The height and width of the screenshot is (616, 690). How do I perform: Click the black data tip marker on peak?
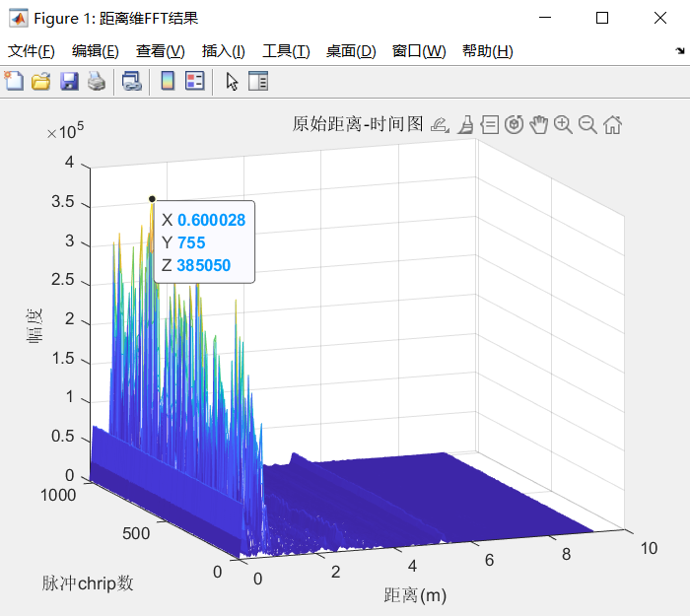(x=152, y=199)
